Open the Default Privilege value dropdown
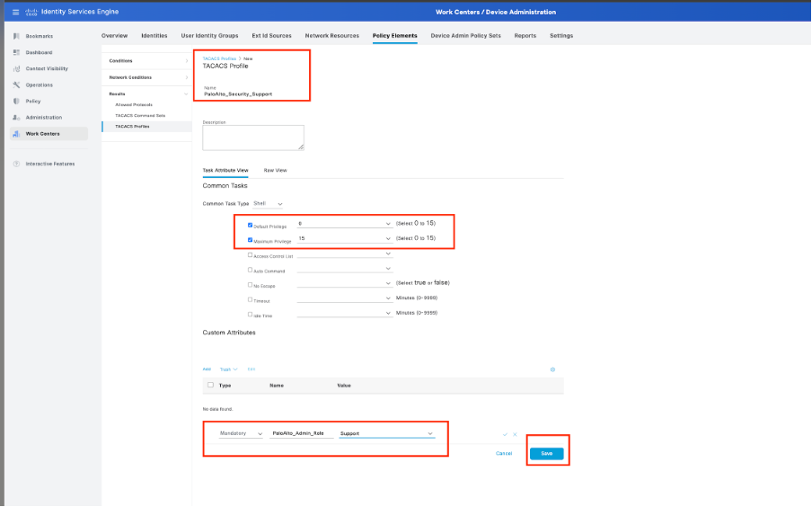 click(x=344, y=224)
